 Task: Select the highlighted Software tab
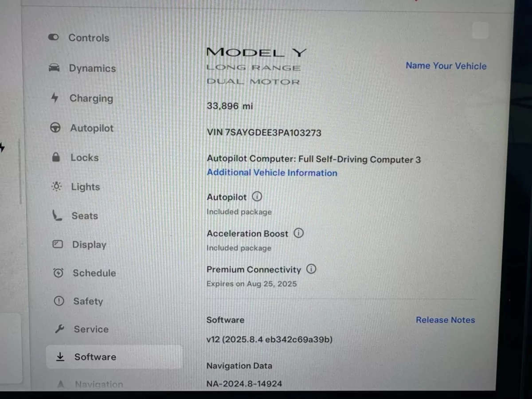(114, 357)
